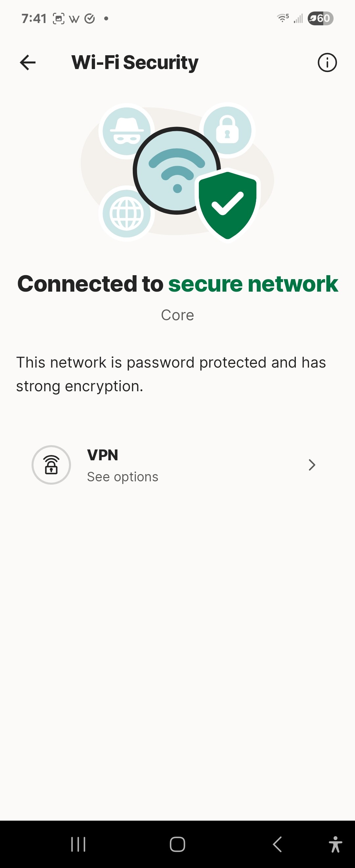
Task: Tap the See options text
Action: coord(123,477)
